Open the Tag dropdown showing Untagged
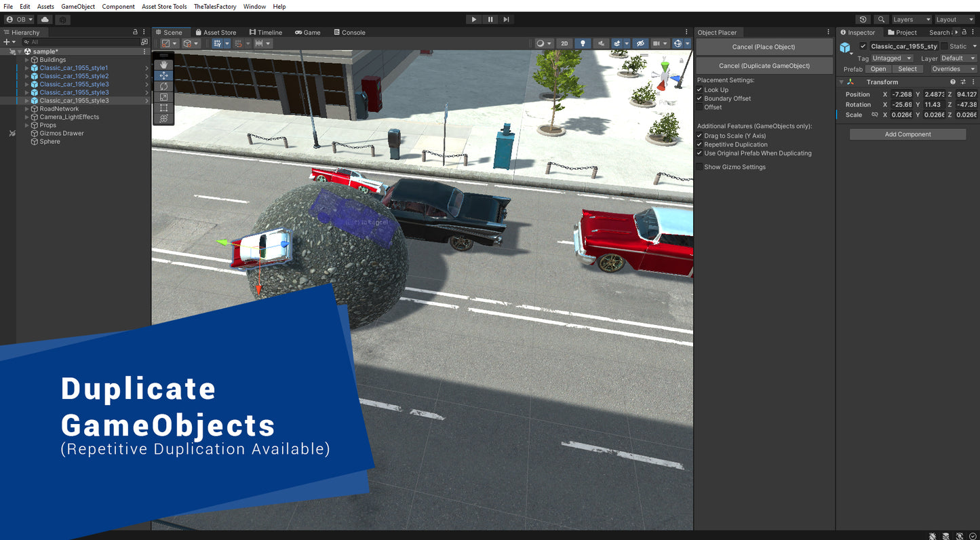Viewport: 980px width, 540px height. click(892, 58)
